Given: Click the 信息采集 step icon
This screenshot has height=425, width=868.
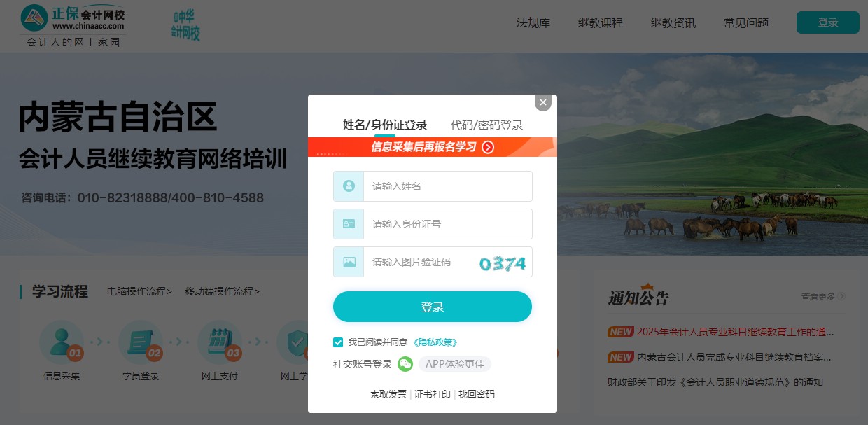Looking at the screenshot, I should (62, 343).
